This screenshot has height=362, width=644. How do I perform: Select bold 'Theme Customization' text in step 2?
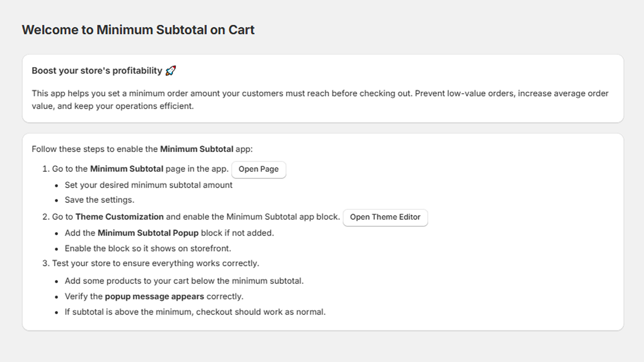[x=119, y=217]
